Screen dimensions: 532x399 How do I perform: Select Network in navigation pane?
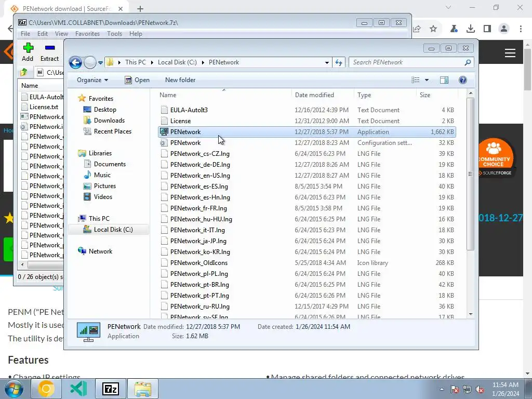tap(100, 251)
